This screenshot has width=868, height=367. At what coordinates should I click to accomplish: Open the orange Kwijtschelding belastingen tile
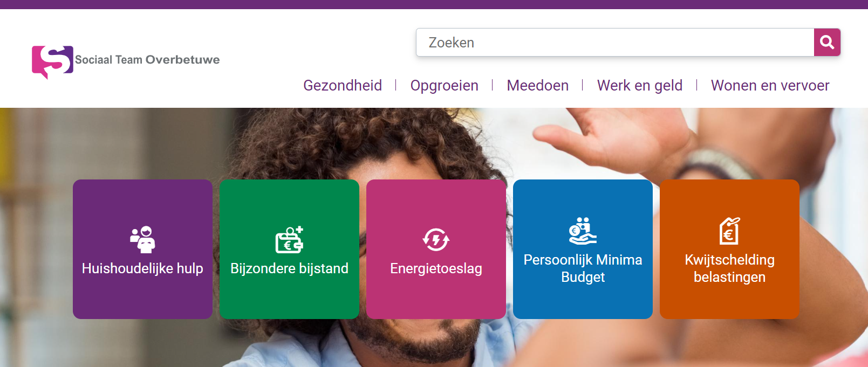click(x=729, y=249)
